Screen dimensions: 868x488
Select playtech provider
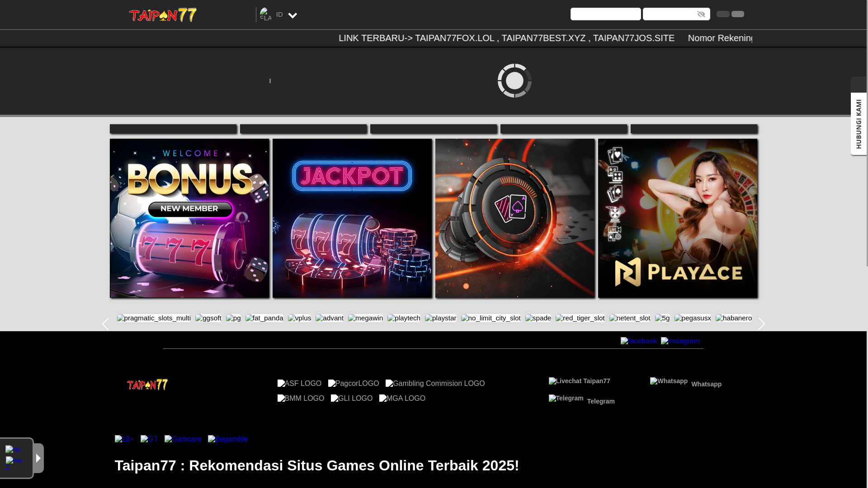404,318
